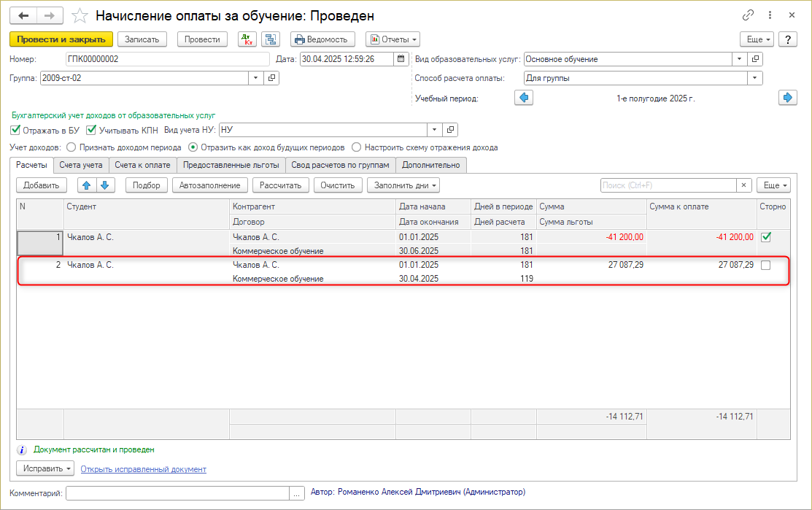Select row 2 student Чкалов А. С.
This screenshot has height=510, width=812.
pyautogui.click(x=90, y=265)
